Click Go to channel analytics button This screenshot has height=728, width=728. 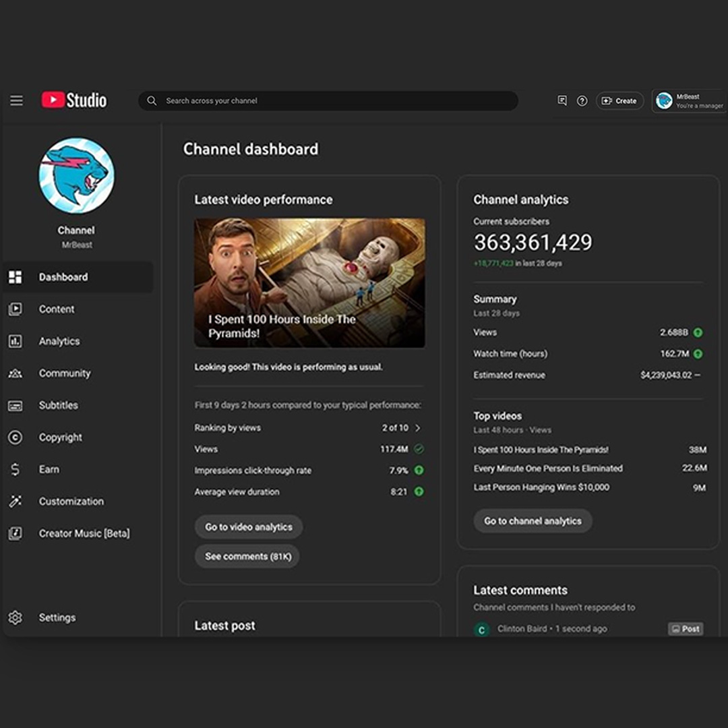point(533,521)
